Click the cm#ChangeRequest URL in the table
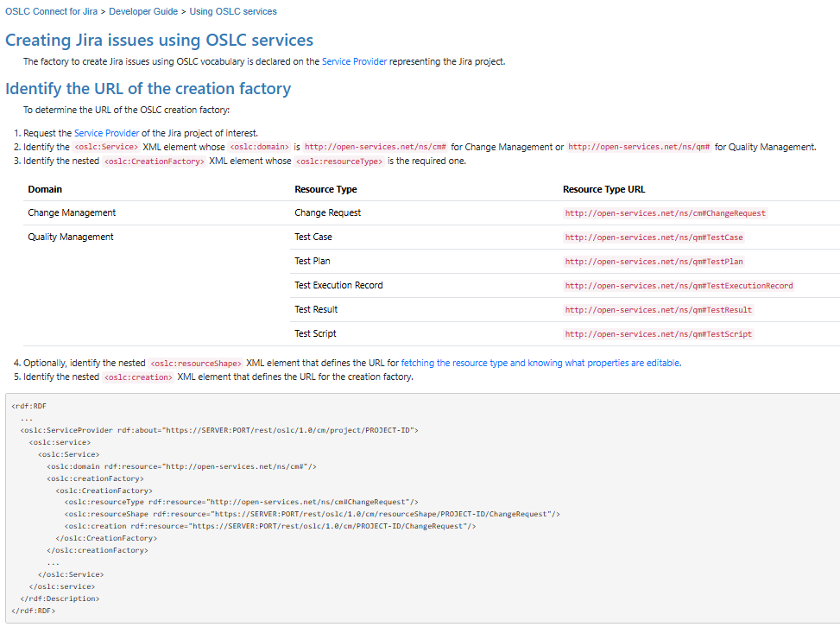Viewport: 840px width, 627px height. [x=665, y=213]
